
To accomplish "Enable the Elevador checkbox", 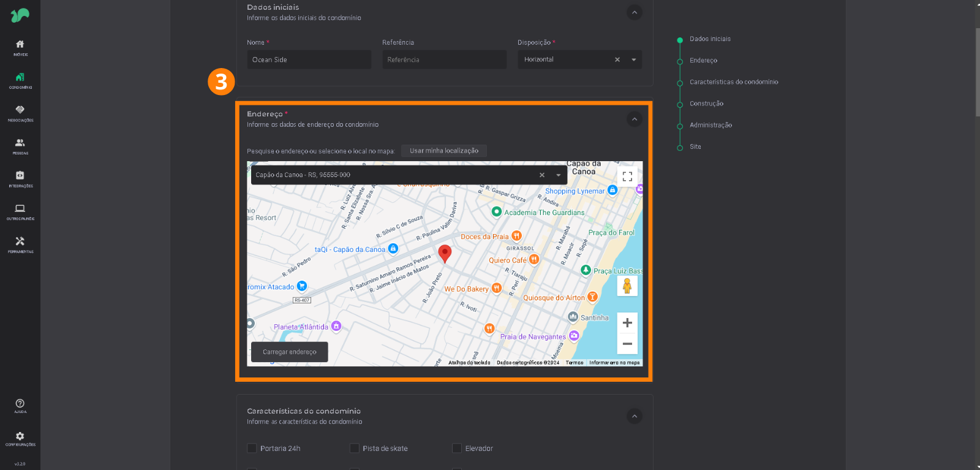I will [456, 448].
